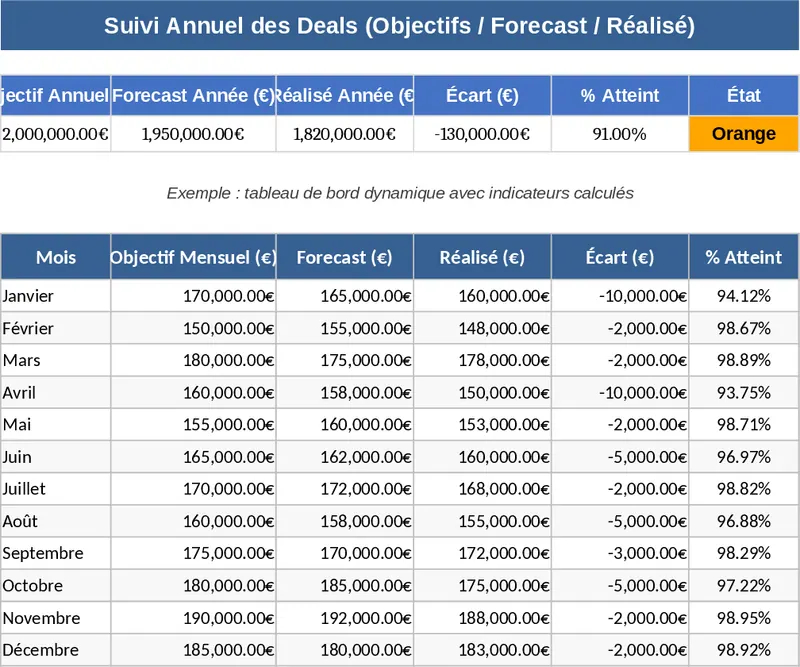The height and width of the screenshot is (667, 800).
Task: Click the "Mois" column header
Action: [56, 258]
